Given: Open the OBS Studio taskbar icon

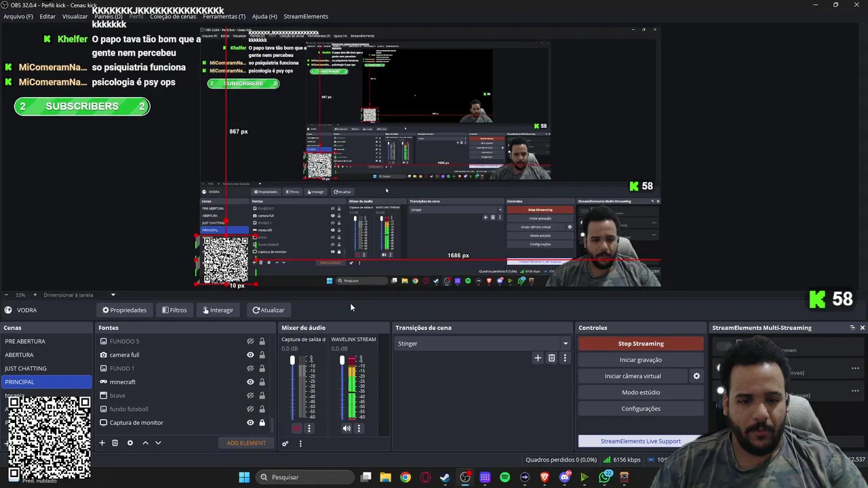Looking at the screenshot, I should click(465, 477).
